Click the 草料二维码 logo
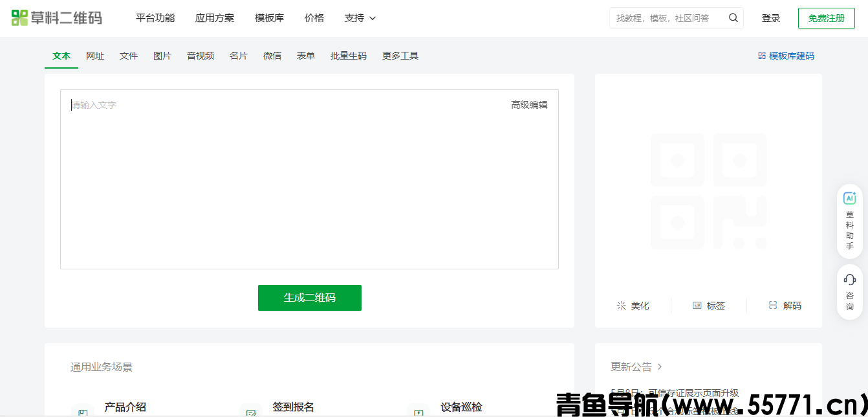 click(x=57, y=18)
